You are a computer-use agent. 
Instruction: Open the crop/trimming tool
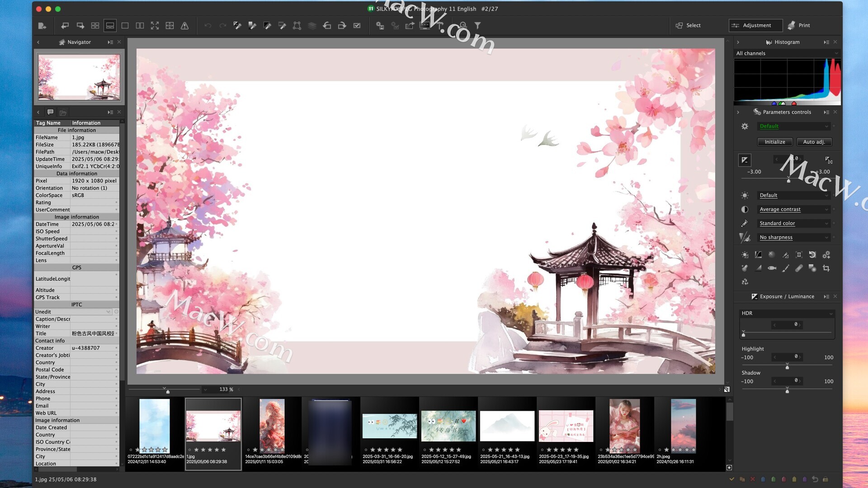[826, 268]
